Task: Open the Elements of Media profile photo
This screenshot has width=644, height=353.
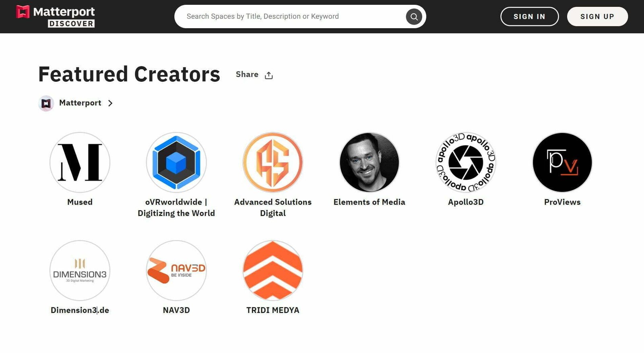Action: coord(369,162)
